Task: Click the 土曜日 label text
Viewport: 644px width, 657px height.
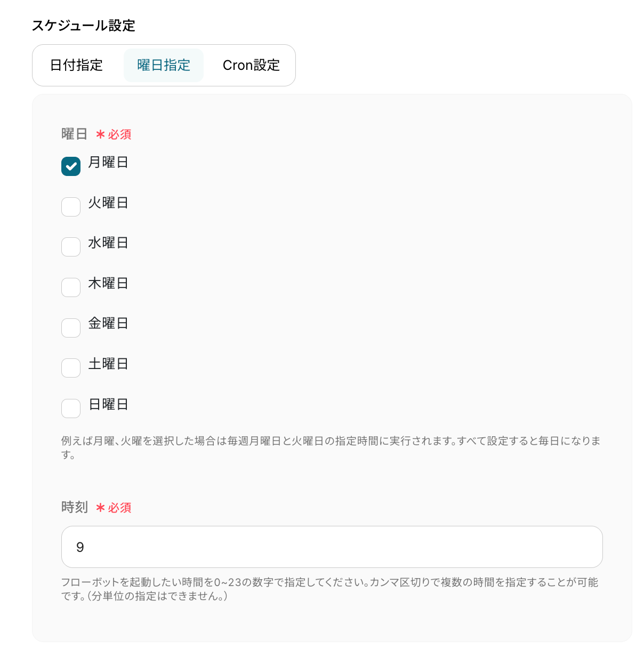Action: [x=108, y=364]
